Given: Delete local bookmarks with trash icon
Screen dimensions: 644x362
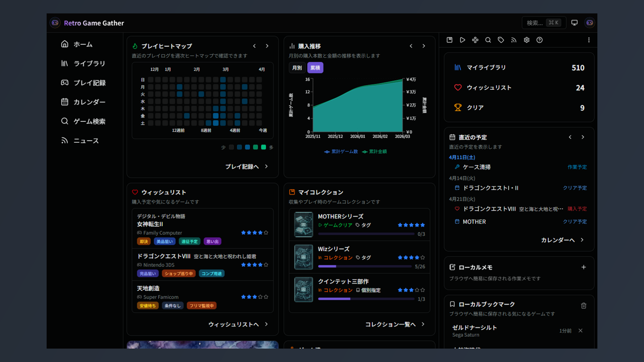Looking at the screenshot, I should (x=584, y=305).
